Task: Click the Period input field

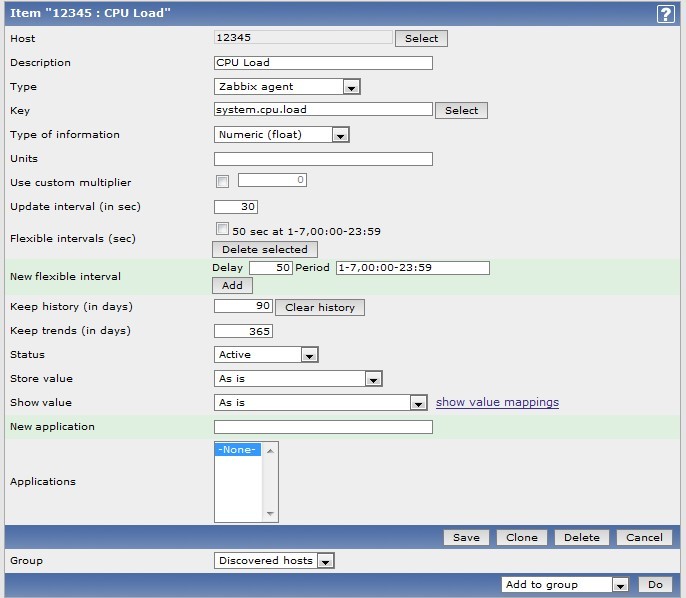Action: (413, 268)
